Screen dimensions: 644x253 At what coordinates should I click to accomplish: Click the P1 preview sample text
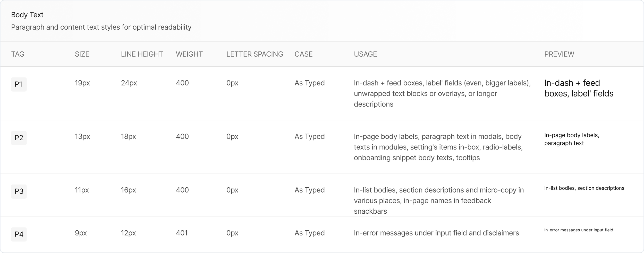pyautogui.click(x=579, y=88)
